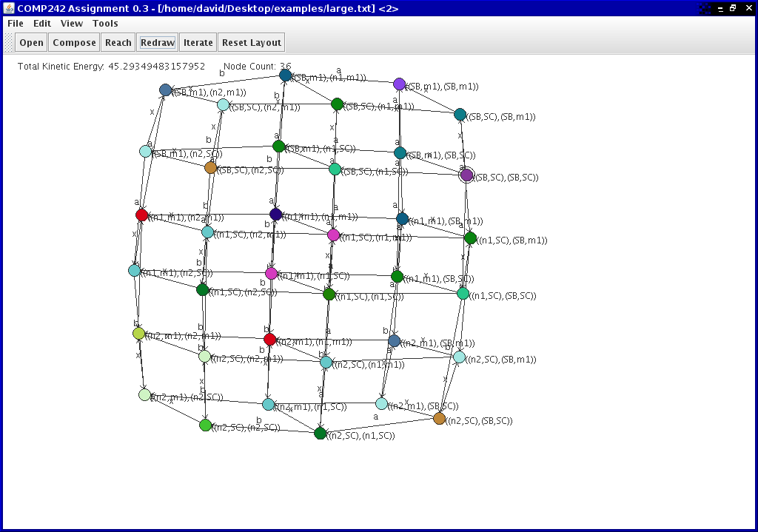Screen dimensions: 758x532
Task: Run Reach from the toolbar
Action: [x=118, y=43]
